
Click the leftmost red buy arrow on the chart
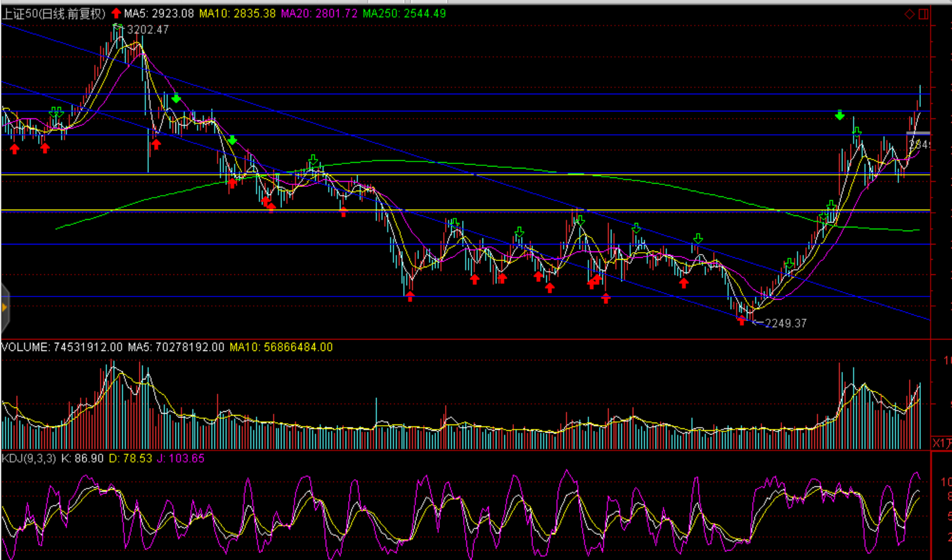15,149
